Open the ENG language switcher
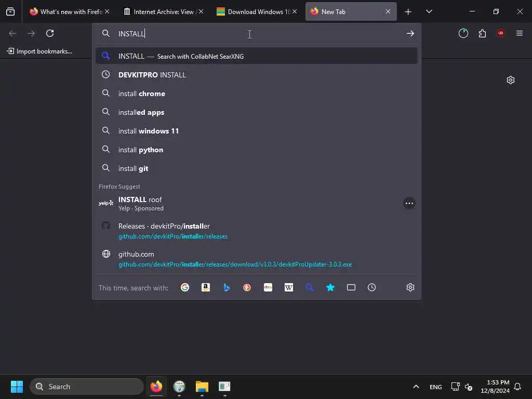532x399 pixels. click(436, 387)
